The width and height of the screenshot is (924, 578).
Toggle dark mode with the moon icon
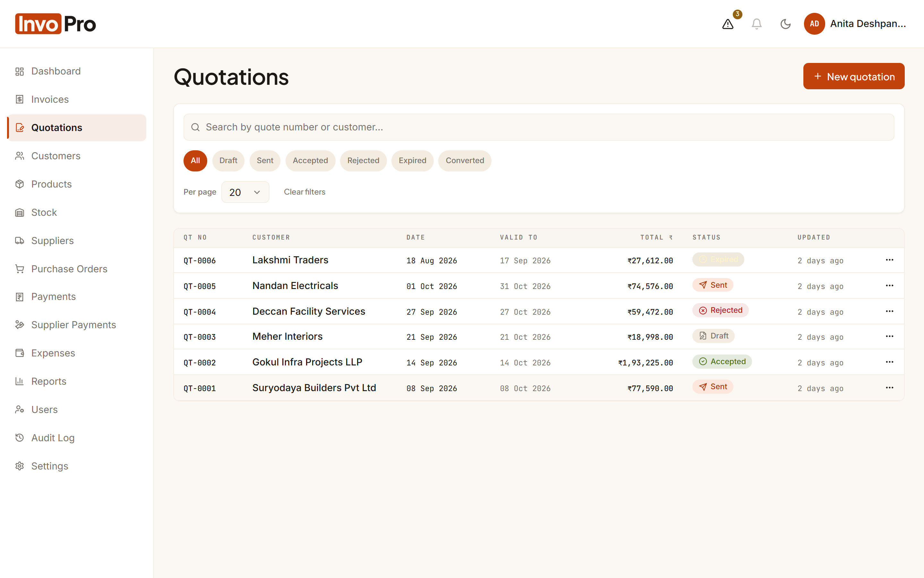click(x=785, y=24)
